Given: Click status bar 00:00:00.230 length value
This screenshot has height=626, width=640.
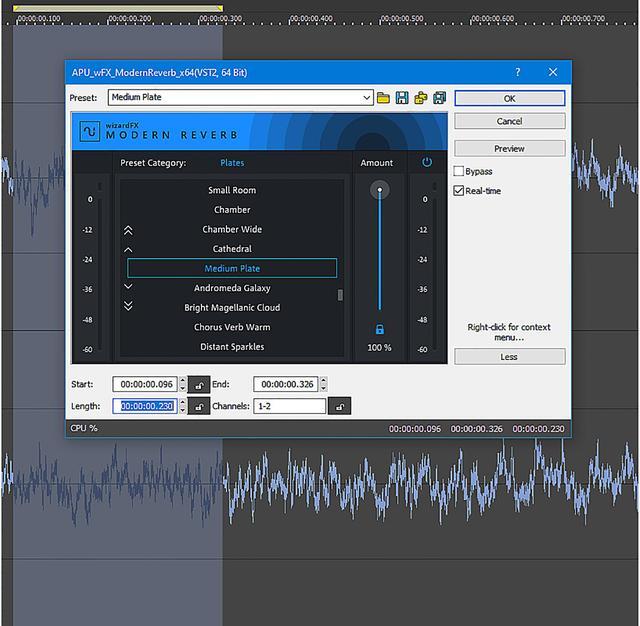Looking at the screenshot, I should pos(538,429).
